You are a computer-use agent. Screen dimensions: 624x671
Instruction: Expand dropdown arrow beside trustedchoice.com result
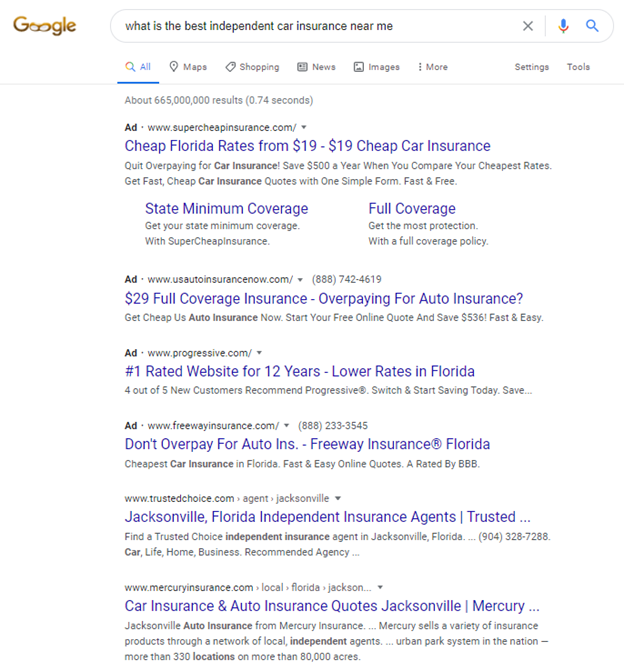tap(338, 498)
